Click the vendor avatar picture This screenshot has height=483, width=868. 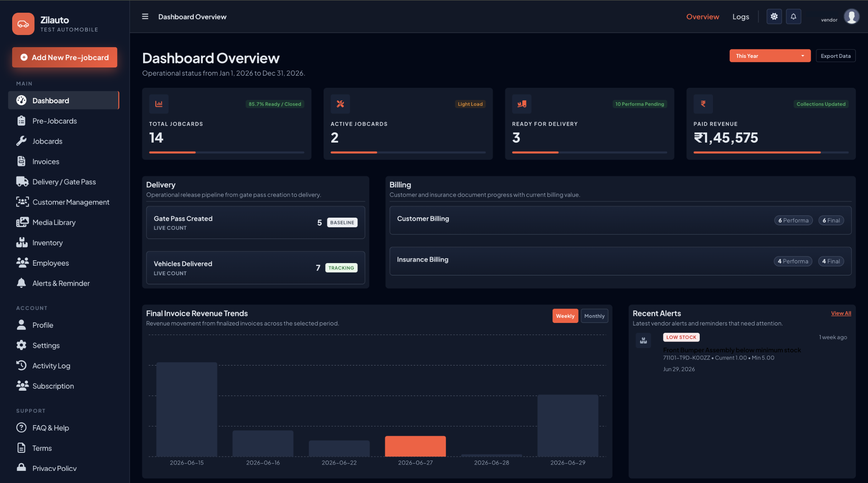[851, 17]
